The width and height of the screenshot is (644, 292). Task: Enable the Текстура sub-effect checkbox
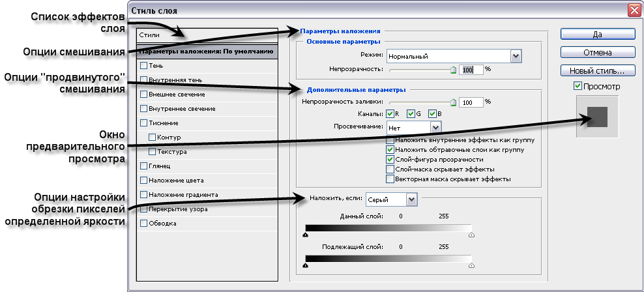(x=153, y=152)
